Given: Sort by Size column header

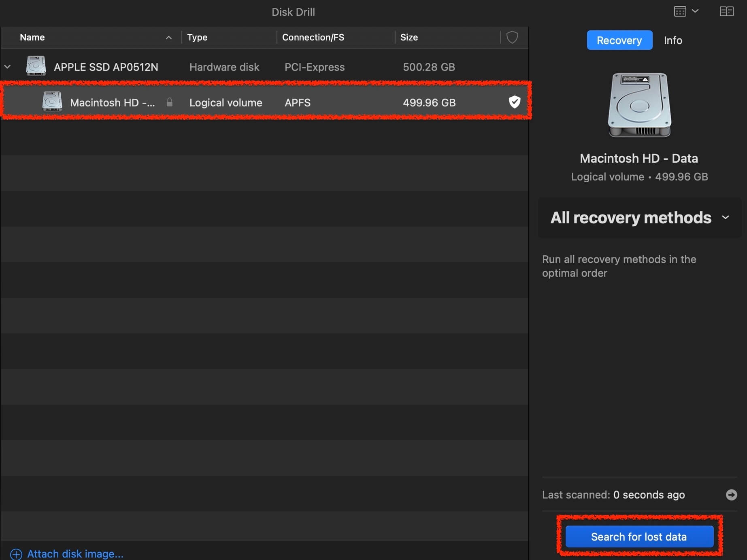Looking at the screenshot, I should 409,37.
